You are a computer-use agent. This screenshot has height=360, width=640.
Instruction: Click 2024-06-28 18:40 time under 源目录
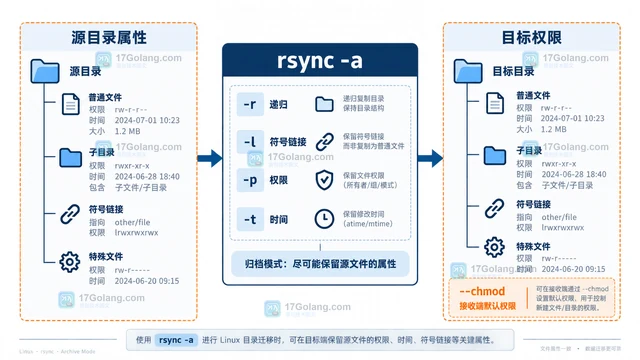pyautogui.click(x=147, y=177)
